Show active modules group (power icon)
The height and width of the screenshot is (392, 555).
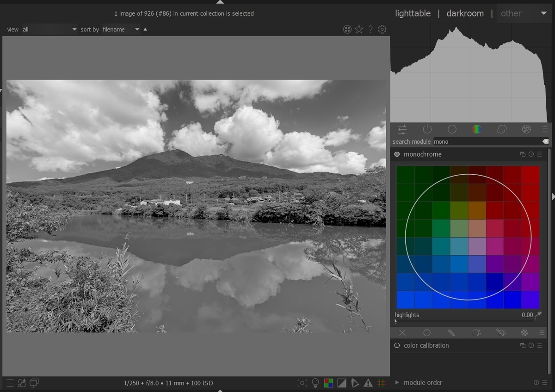click(427, 129)
